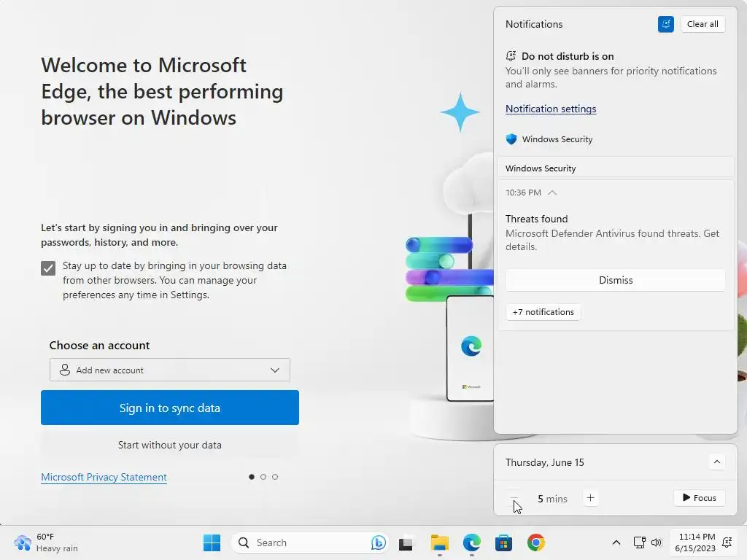Switch to Microsoft Edge on taskbar
Screen dimensions: 747x560
click(x=472, y=542)
